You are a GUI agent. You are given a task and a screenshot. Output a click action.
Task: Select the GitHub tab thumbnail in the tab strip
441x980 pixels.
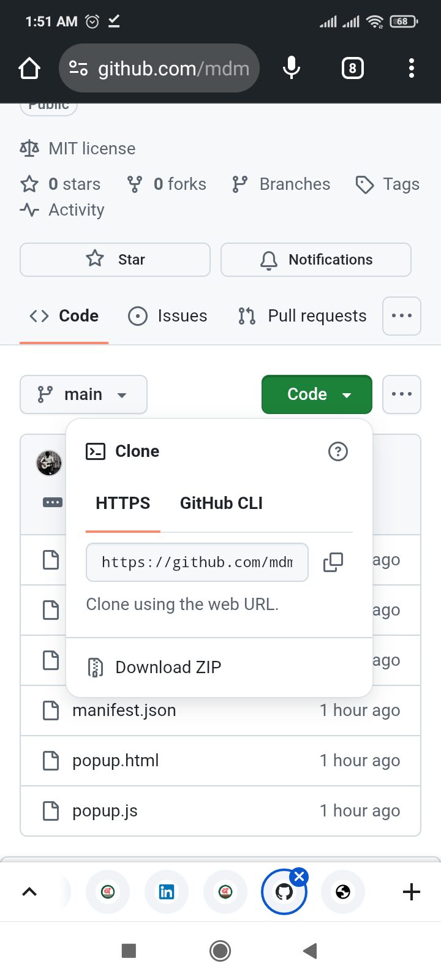click(284, 892)
